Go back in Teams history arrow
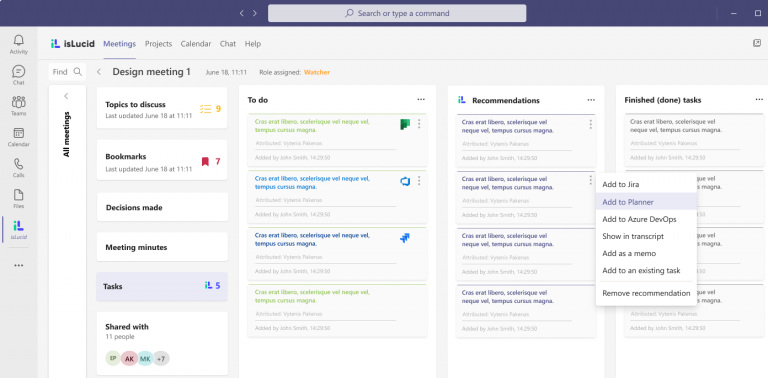 coord(241,13)
